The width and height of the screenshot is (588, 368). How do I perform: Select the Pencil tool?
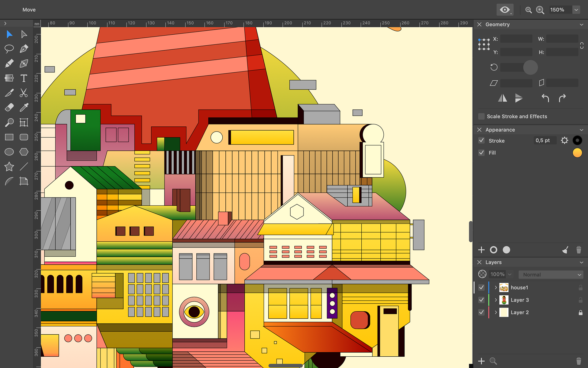(x=9, y=63)
